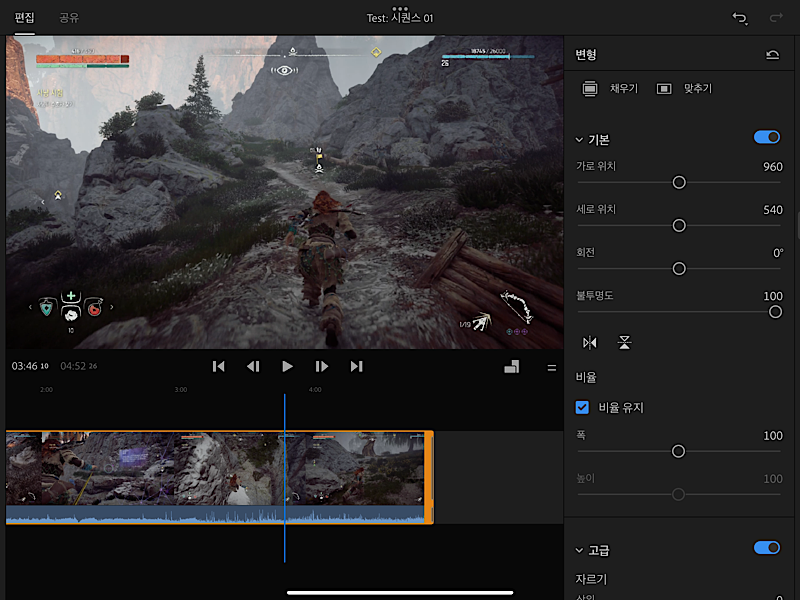Adjust the 폭 slider handle

[678, 451]
